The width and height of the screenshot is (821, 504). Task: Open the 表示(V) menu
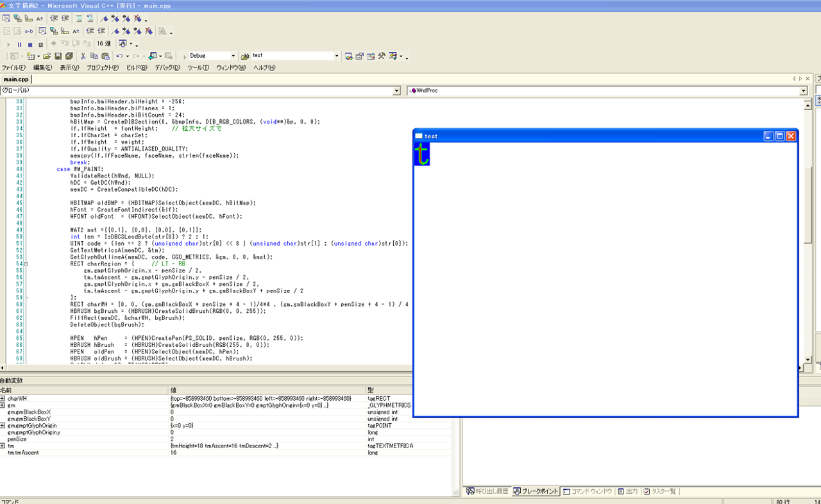point(69,68)
